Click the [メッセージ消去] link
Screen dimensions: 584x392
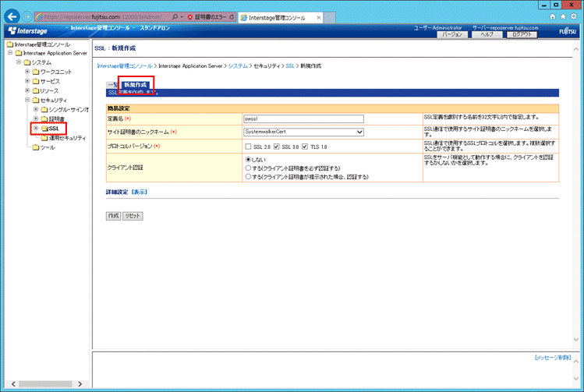[x=553, y=358]
